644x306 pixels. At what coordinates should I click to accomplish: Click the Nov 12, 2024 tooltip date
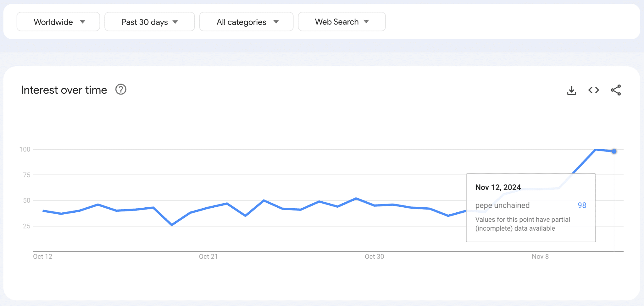[498, 188]
